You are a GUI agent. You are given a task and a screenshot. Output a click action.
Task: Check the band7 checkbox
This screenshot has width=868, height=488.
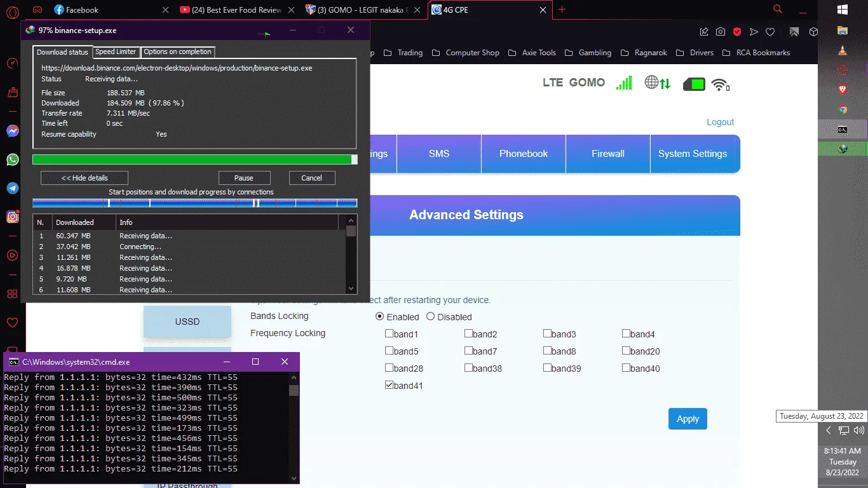tap(468, 350)
